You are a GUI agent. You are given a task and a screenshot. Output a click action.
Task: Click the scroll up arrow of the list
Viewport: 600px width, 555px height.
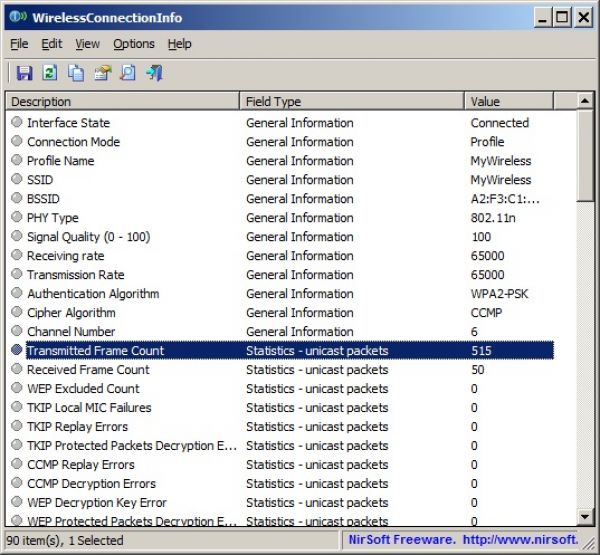click(x=586, y=102)
